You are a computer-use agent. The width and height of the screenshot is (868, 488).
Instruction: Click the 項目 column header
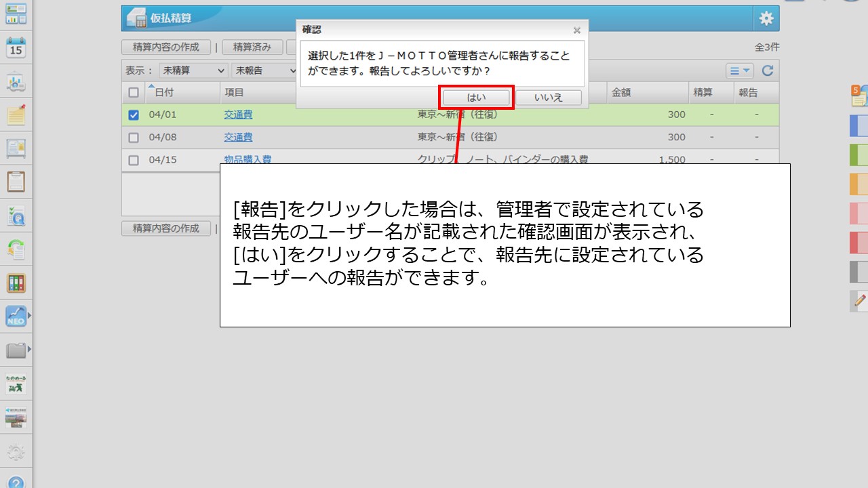coord(234,93)
